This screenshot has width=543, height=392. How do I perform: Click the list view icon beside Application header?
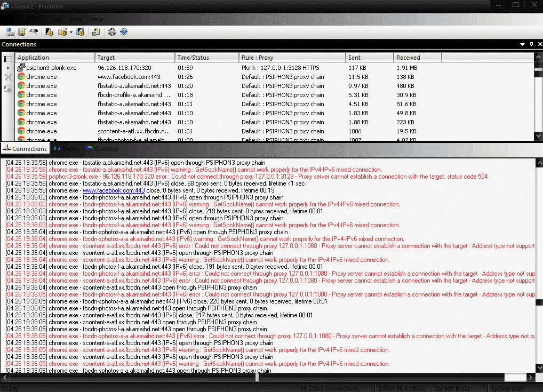[7, 59]
